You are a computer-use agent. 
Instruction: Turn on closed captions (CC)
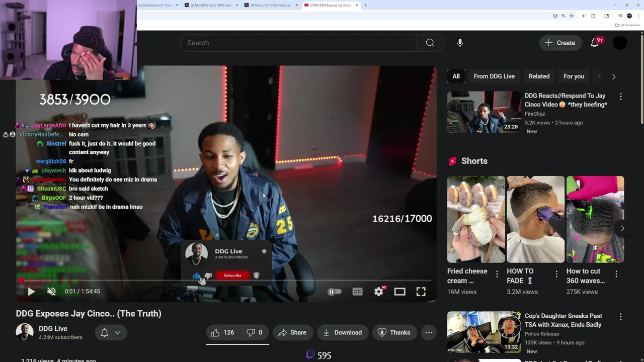click(x=357, y=292)
